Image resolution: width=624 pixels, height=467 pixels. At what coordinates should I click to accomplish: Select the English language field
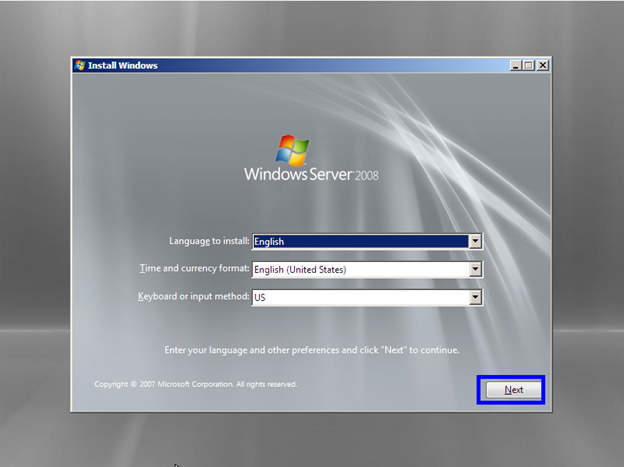(367, 241)
